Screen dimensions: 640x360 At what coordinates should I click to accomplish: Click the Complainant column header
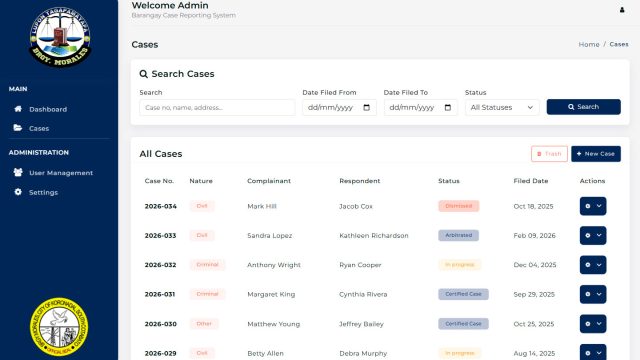pyautogui.click(x=269, y=181)
